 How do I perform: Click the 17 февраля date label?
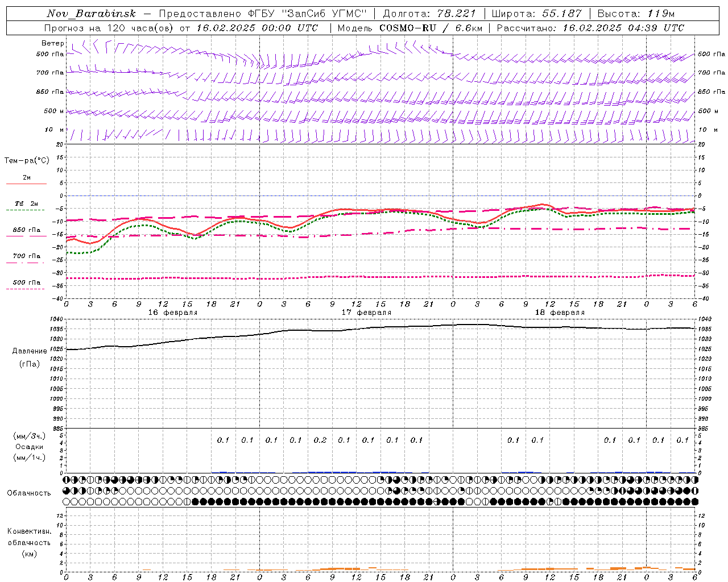point(366,313)
